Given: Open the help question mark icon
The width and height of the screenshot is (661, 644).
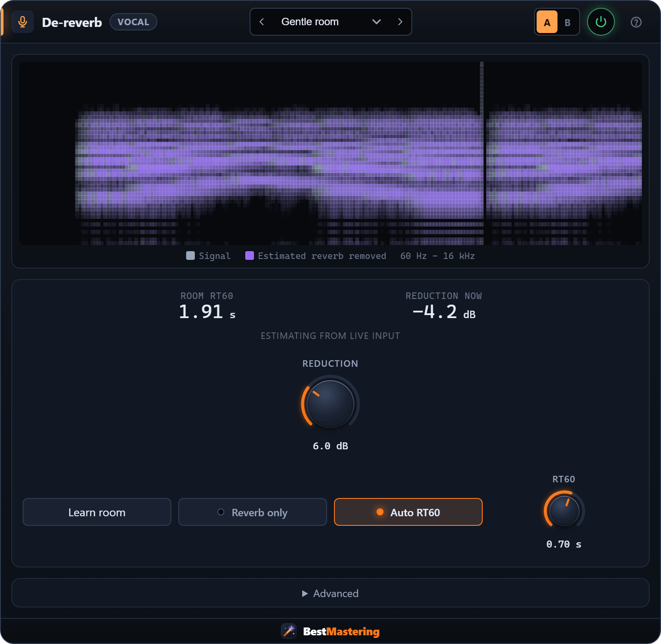Looking at the screenshot, I should [x=636, y=22].
